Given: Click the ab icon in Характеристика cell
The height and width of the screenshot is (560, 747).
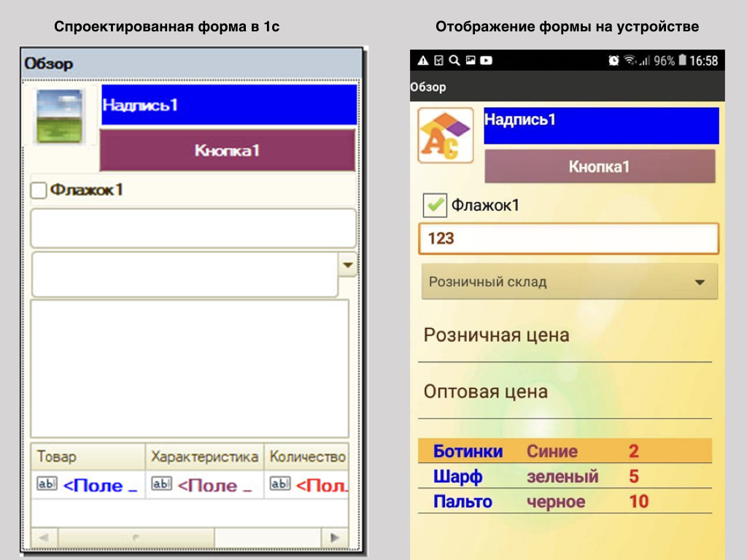Looking at the screenshot, I should click(161, 484).
